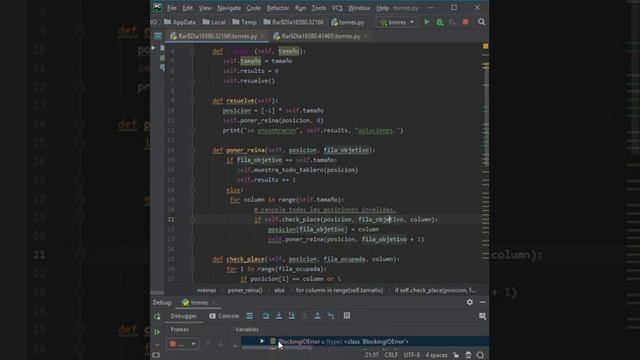Click the Rerun torres icon in the Debug panel
Screen dimensions: 640x360
click(x=157, y=316)
